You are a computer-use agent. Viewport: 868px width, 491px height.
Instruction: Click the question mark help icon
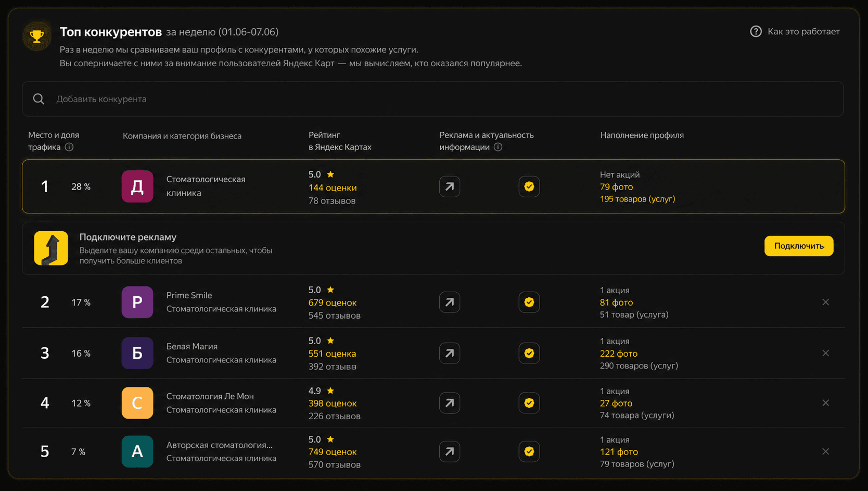(756, 32)
